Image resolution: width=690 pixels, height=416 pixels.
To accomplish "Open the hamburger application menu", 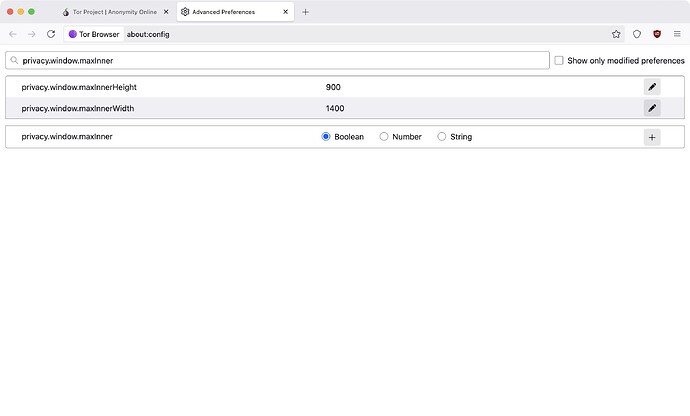I will pyautogui.click(x=677, y=34).
